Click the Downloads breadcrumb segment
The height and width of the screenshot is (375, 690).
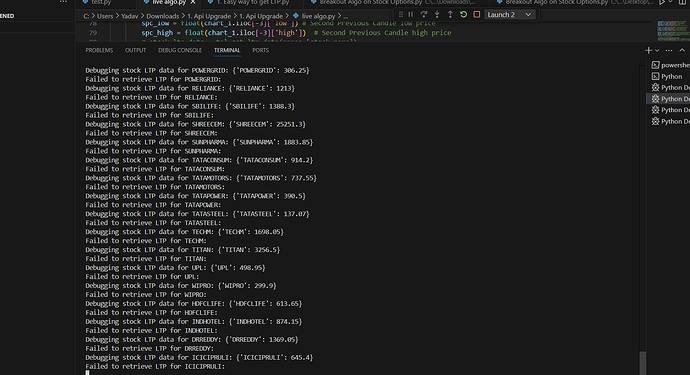pyautogui.click(x=163, y=16)
